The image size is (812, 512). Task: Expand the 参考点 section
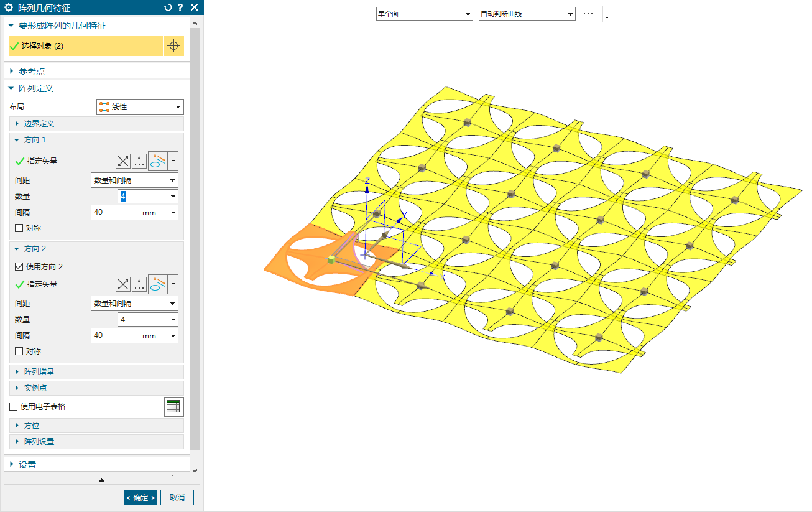pyautogui.click(x=11, y=71)
